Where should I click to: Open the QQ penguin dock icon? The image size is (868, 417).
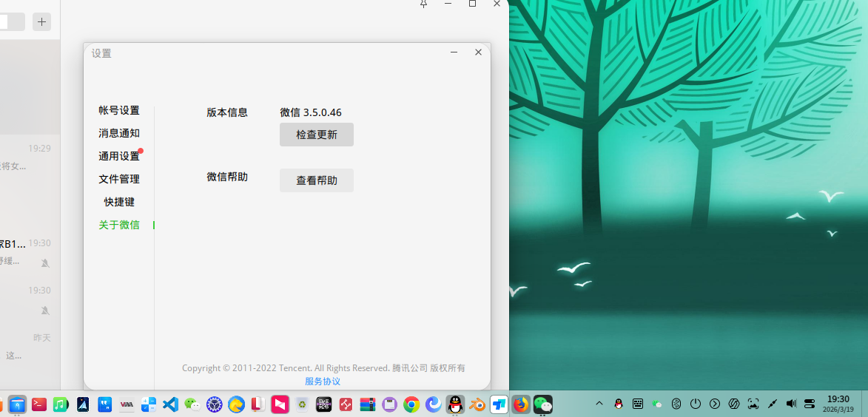[x=455, y=405]
